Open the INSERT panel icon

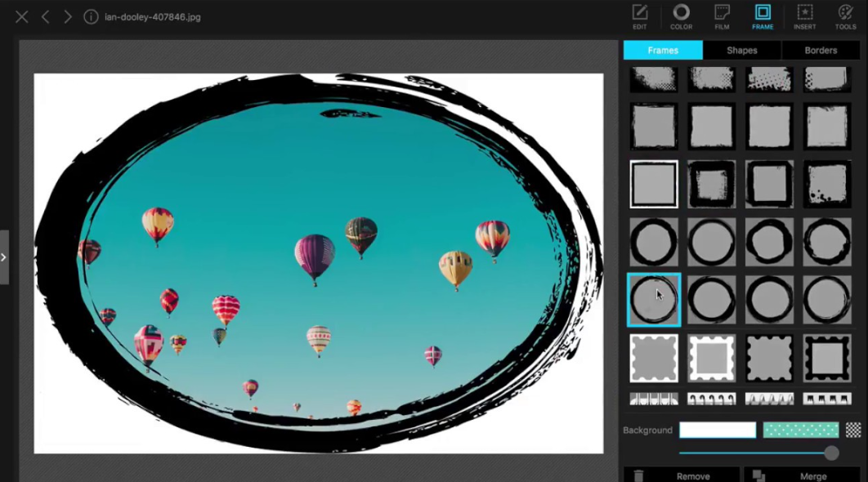[x=804, y=16]
